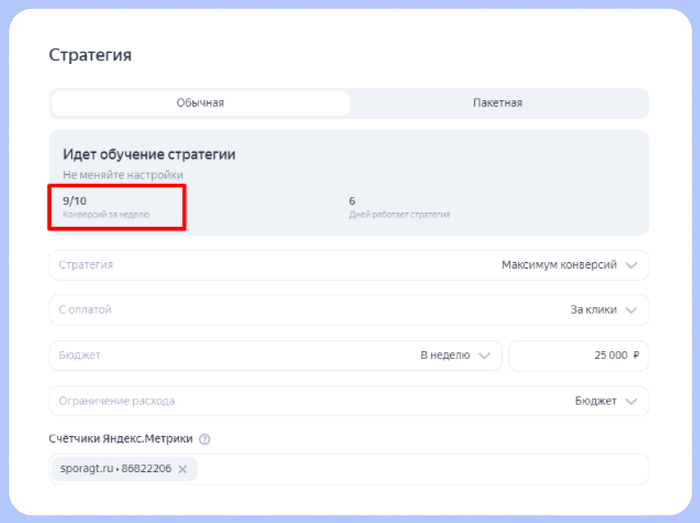Click empty area of the counters input

click(x=420, y=469)
